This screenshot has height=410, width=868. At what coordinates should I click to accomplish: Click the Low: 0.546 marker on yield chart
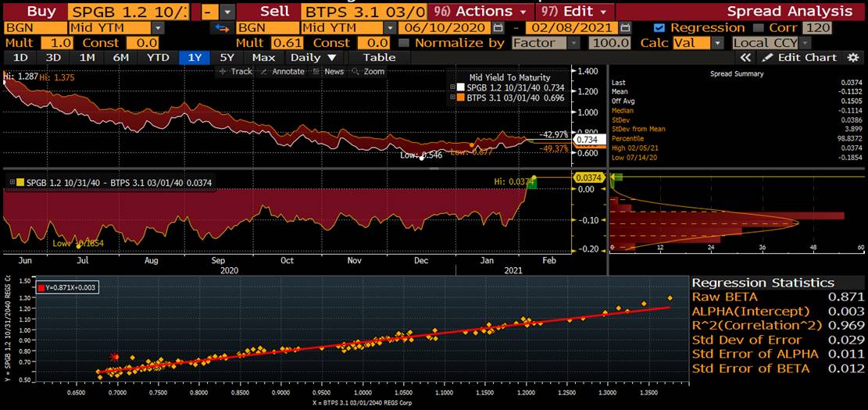[421, 158]
